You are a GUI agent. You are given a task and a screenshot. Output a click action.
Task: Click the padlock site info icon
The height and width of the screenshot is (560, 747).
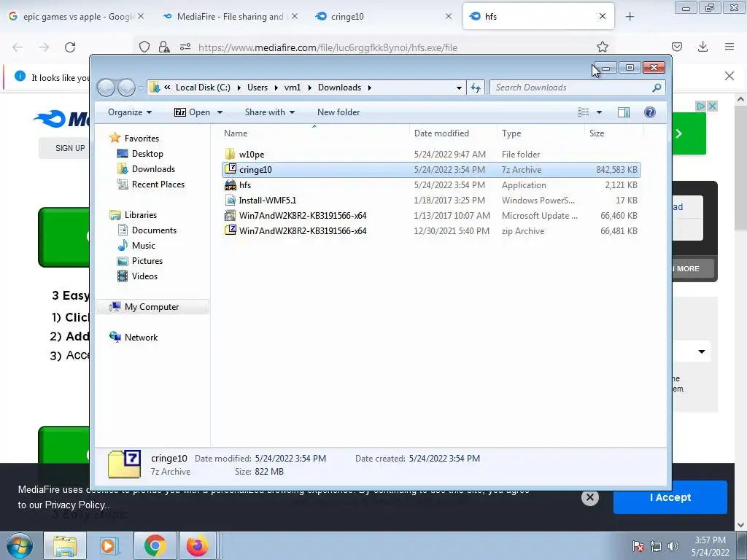164,47
